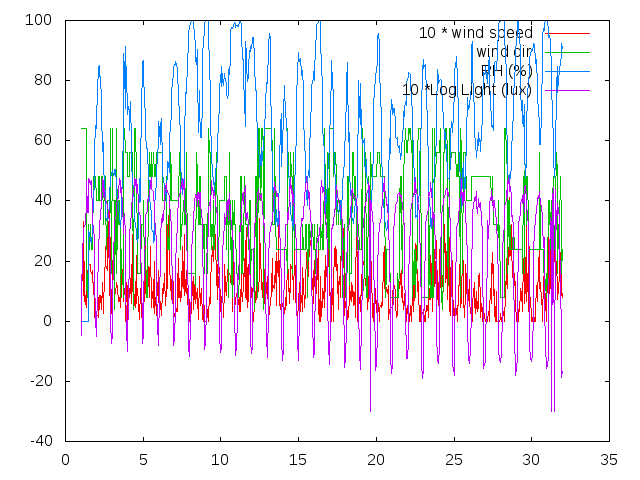Click the green wind dir legend line sample
Screen dimensions: 640x480
[567, 52]
